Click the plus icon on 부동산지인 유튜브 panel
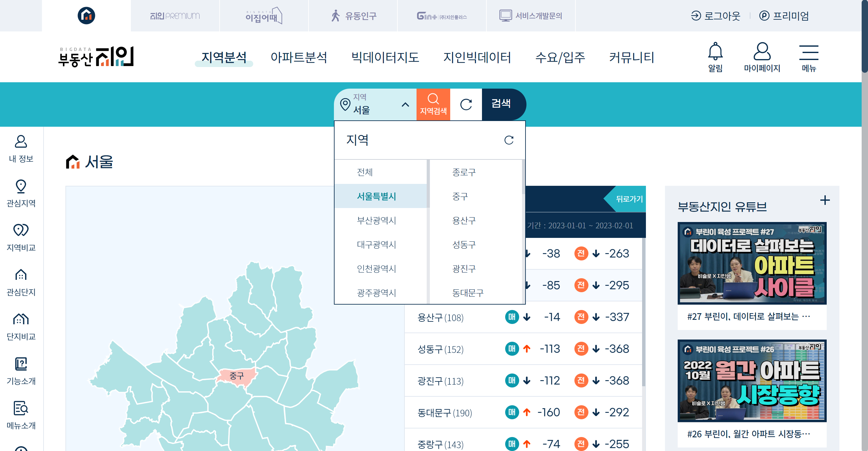This screenshot has height=451, width=868. click(825, 201)
